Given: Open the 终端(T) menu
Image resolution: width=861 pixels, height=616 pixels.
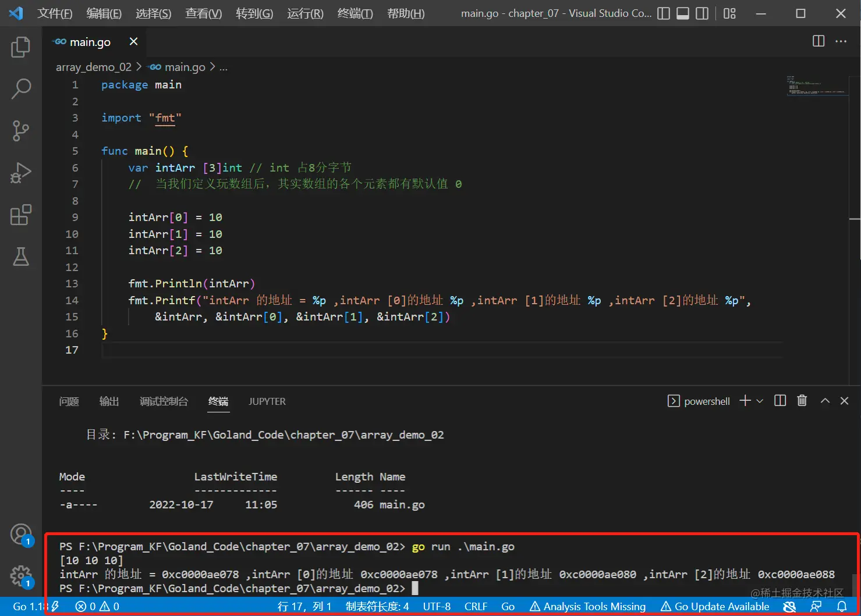Looking at the screenshot, I should click(x=355, y=13).
